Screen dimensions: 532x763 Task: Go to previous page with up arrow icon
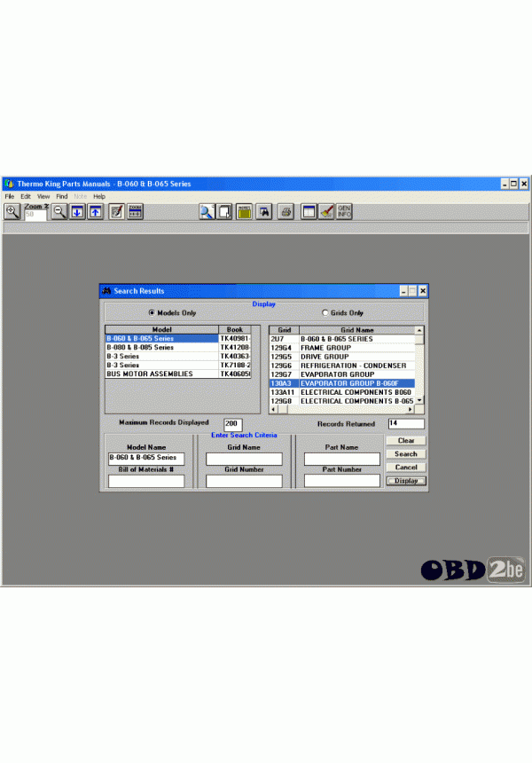point(95,211)
